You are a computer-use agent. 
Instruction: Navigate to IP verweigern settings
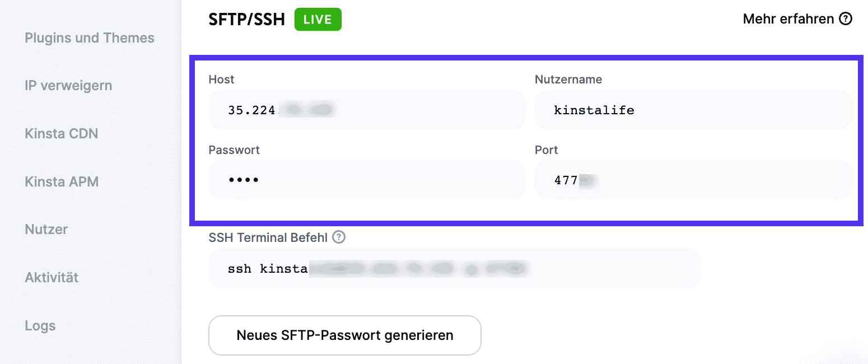click(x=68, y=85)
